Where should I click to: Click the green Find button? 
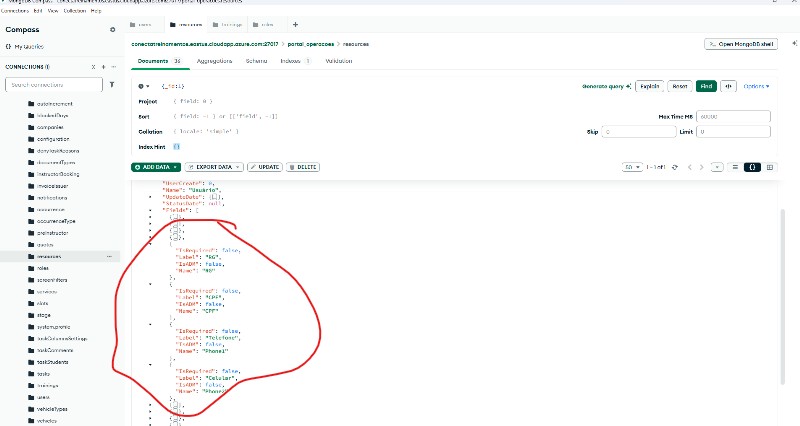[x=706, y=86]
